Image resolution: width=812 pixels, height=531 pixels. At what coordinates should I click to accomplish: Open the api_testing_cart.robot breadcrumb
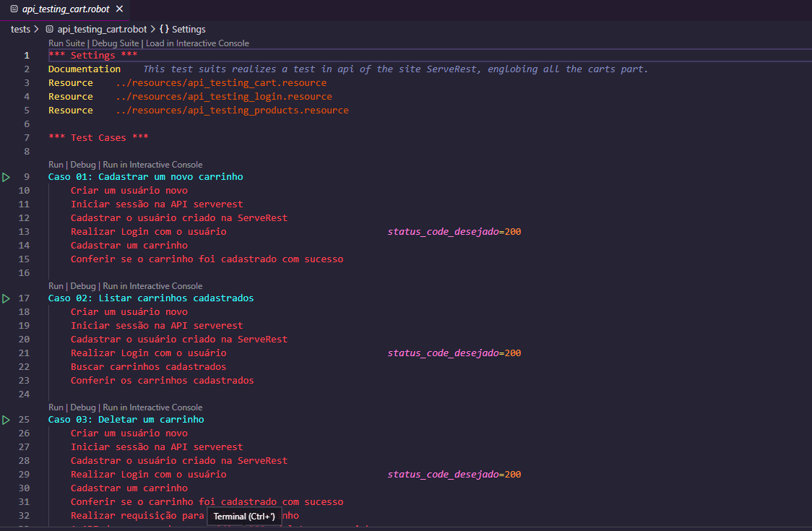pos(102,30)
